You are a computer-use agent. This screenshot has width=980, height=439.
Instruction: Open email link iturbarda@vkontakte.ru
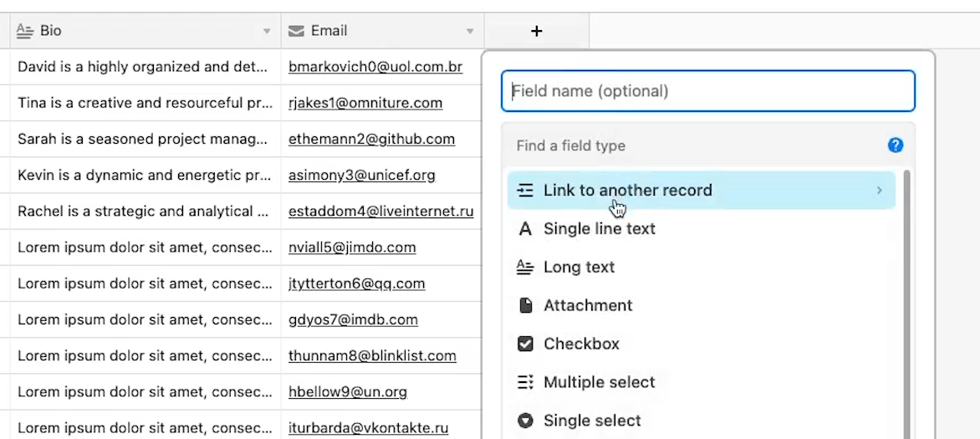(x=368, y=429)
